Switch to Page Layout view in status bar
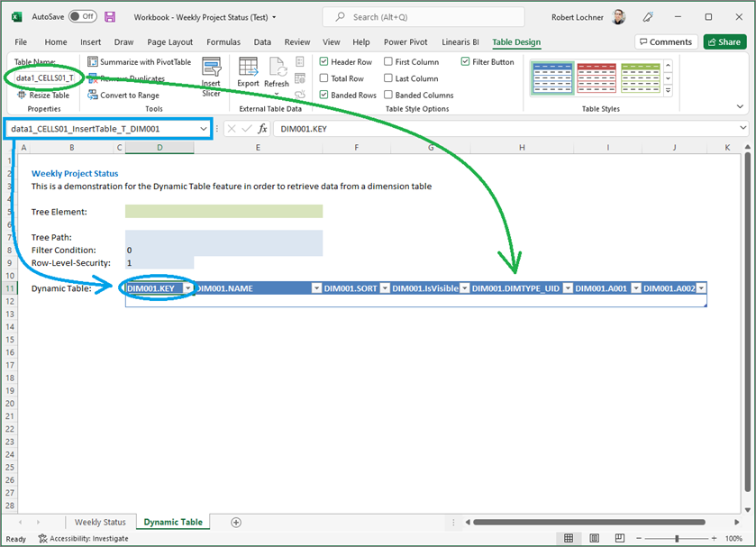Image resolution: width=756 pixels, height=547 pixels. click(x=595, y=538)
